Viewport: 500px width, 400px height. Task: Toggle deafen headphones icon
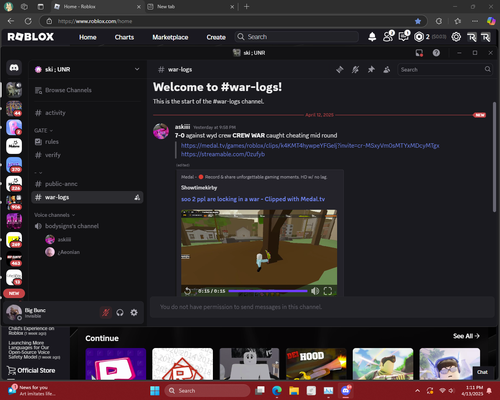pos(120,313)
